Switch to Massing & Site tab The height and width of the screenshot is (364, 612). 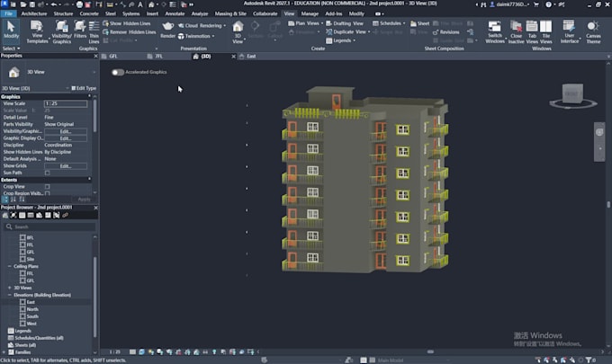pyautogui.click(x=230, y=13)
